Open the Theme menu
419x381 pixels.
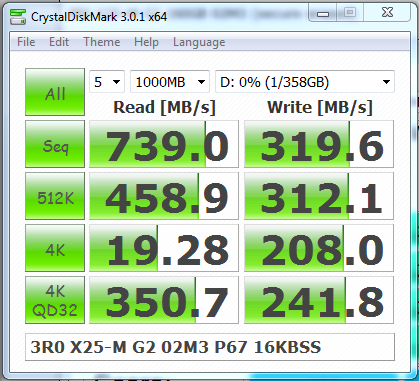point(102,42)
